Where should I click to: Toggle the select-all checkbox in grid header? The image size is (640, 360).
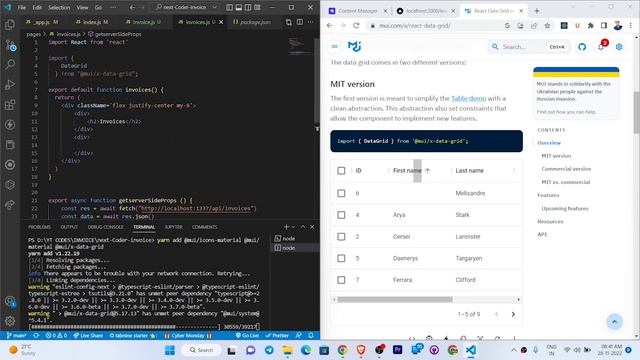point(341,171)
